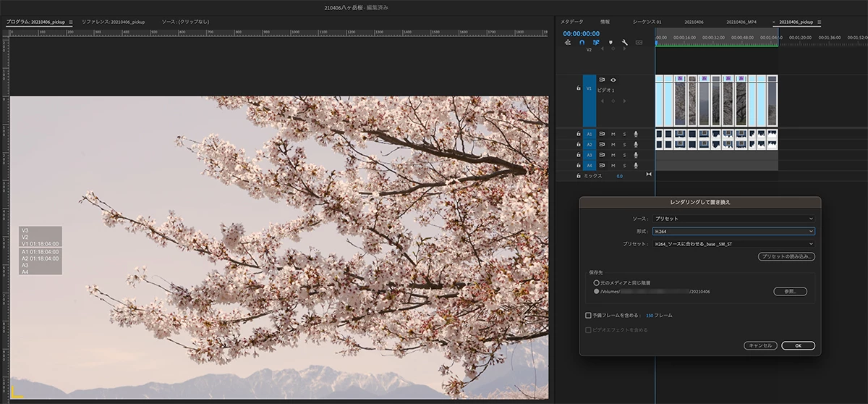
Task: Enable voice-over record on track A1
Action: tap(636, 134)
